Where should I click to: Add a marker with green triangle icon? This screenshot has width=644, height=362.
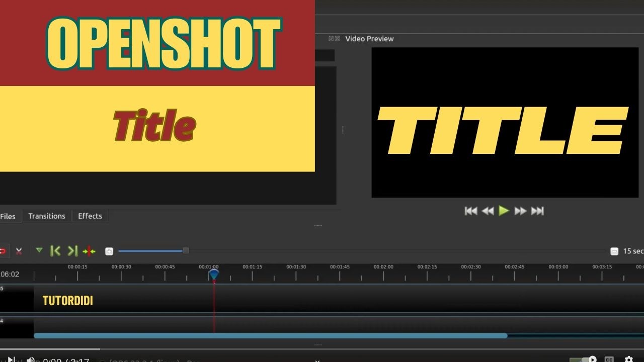click(39, 250)
